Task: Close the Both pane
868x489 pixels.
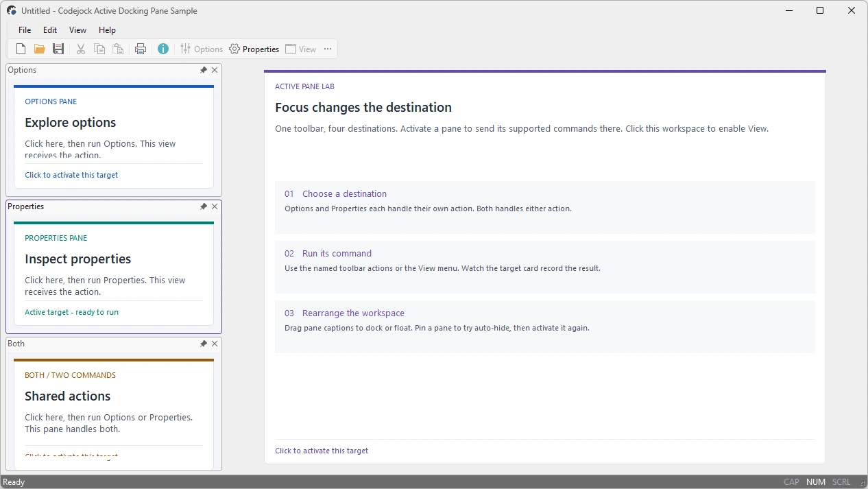Action: [x=215, y=344]
